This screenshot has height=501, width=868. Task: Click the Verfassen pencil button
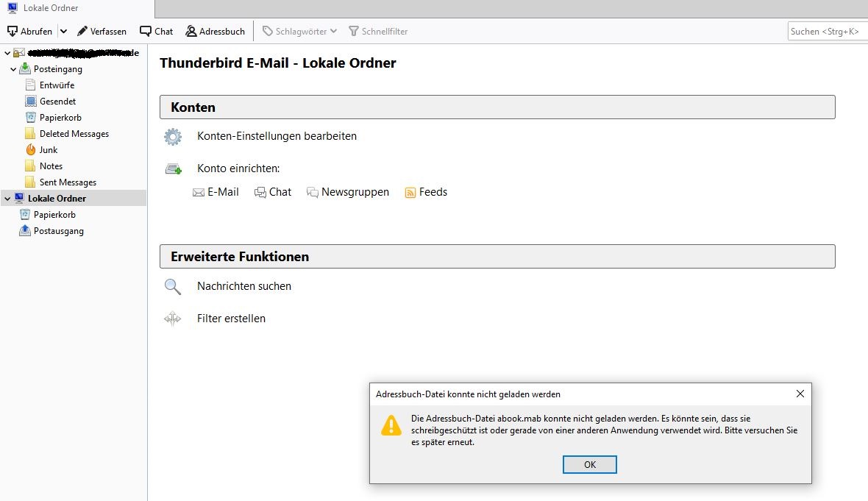click(102, 32)
